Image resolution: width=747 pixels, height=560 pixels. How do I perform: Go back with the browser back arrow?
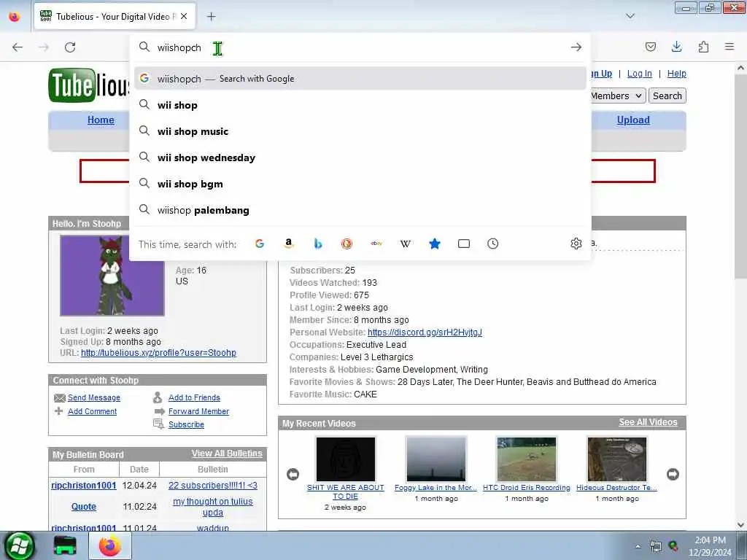click(x=18, y=47)
